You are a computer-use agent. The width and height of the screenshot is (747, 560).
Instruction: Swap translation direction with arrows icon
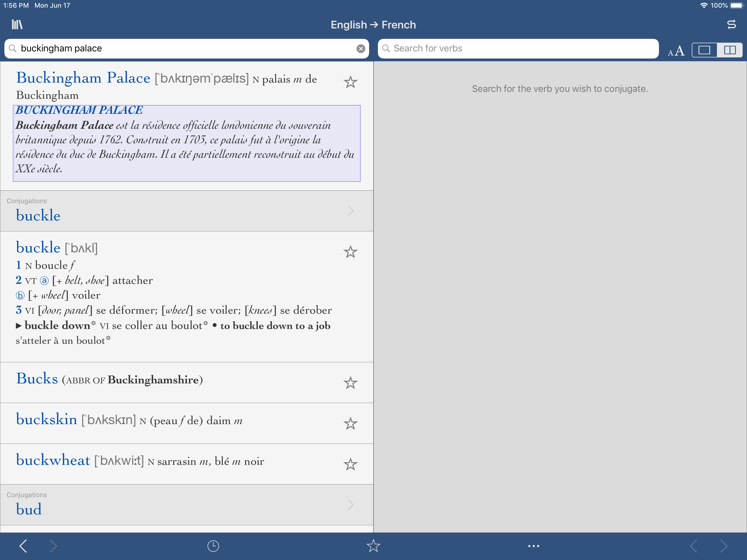(731, 25)
